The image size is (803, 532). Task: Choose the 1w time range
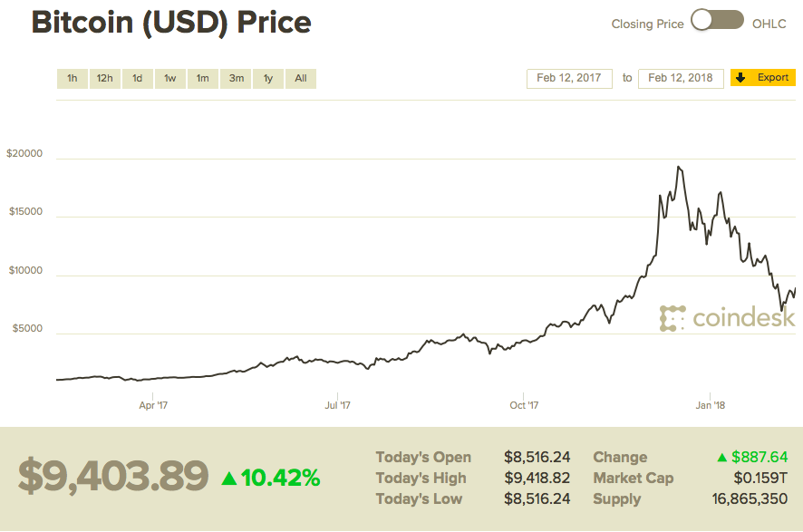(x=169, y=79)
